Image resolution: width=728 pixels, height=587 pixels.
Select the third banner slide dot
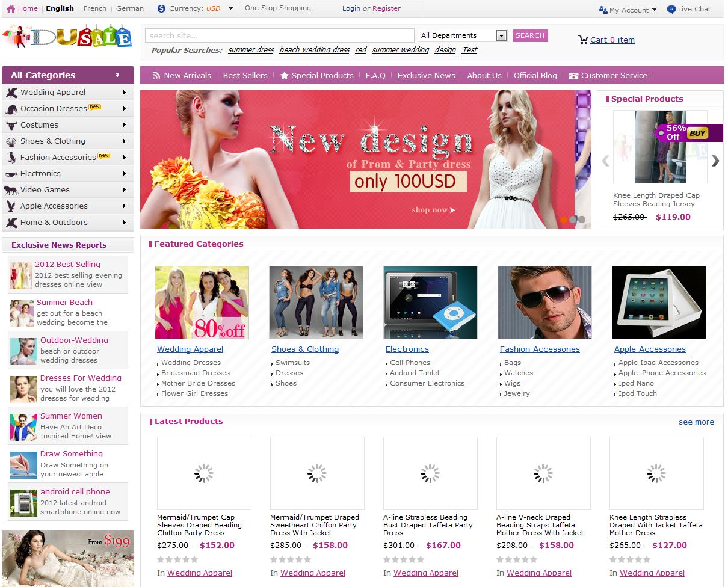582,220
